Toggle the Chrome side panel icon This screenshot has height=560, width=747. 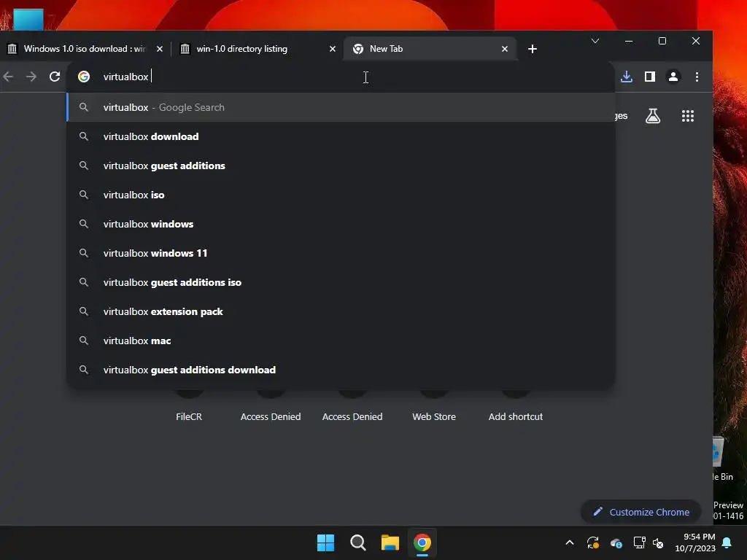(x=650, y=77)
